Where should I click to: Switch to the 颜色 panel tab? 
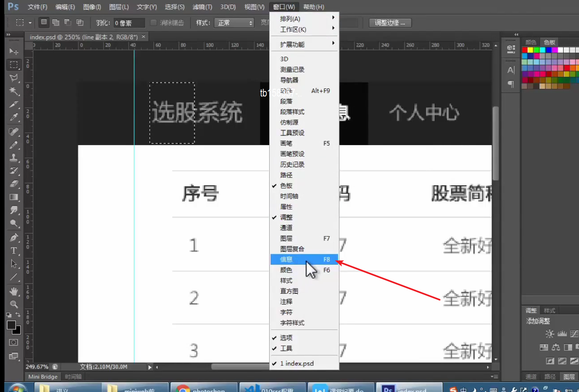point(531,42)
